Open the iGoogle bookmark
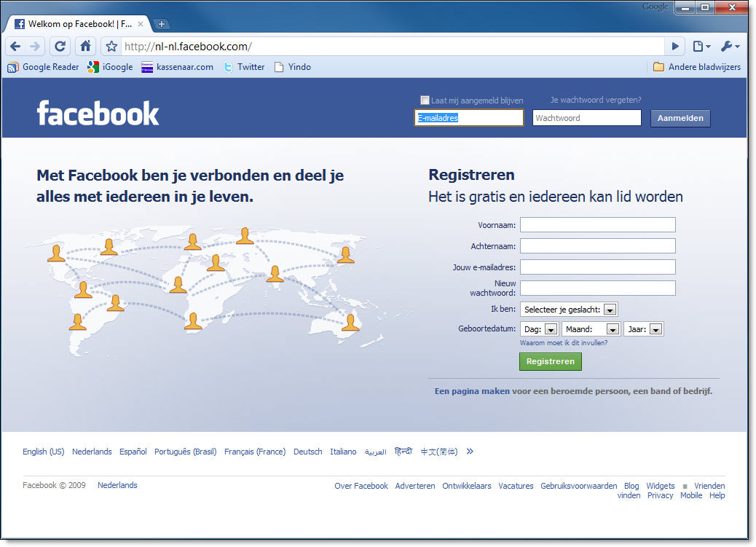 111,67
